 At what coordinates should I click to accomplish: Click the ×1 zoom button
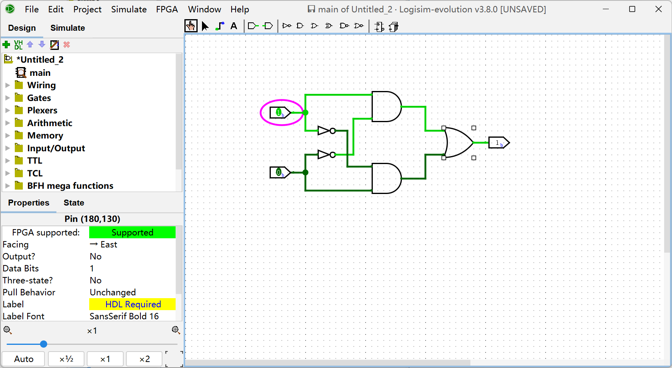pyautogui.click(x=105, y=359)
